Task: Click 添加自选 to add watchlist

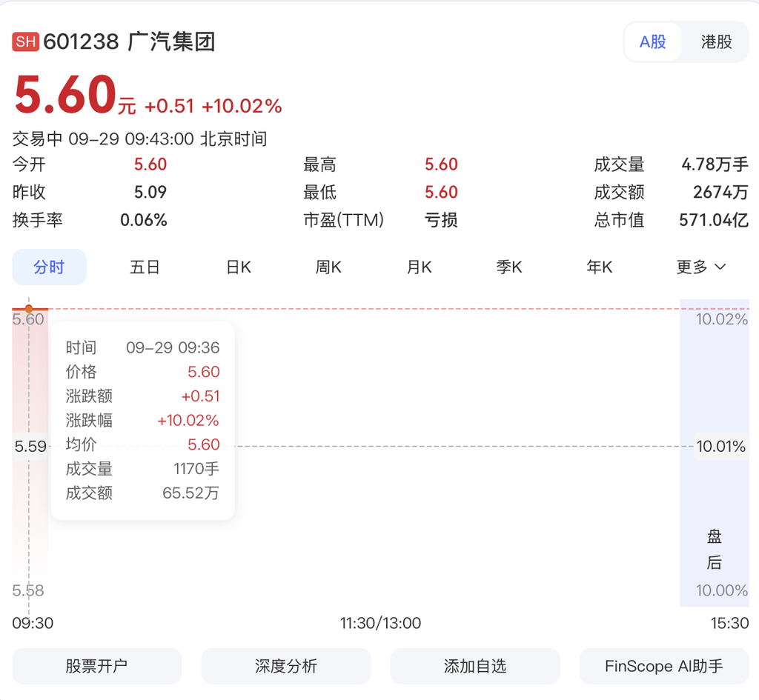Action: (x=475, y=666)
